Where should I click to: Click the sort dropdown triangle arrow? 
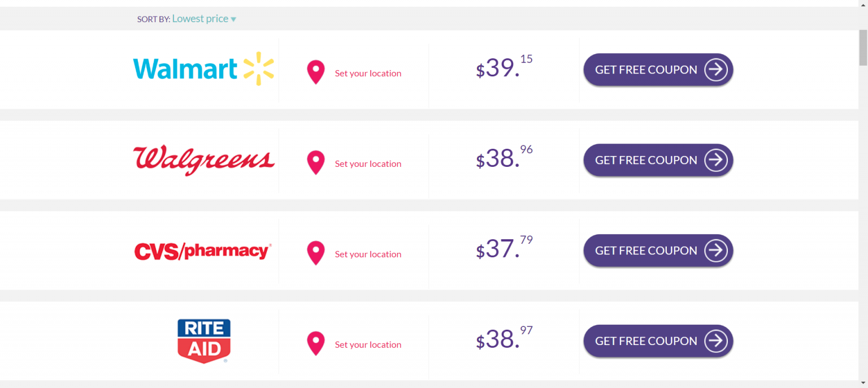tap(233, 20)
